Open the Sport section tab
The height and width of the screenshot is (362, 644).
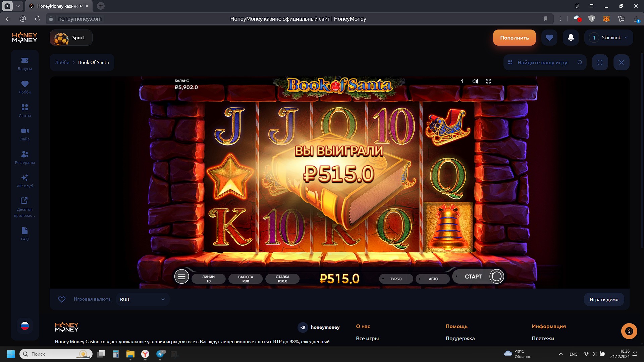[x=71, y=38]
